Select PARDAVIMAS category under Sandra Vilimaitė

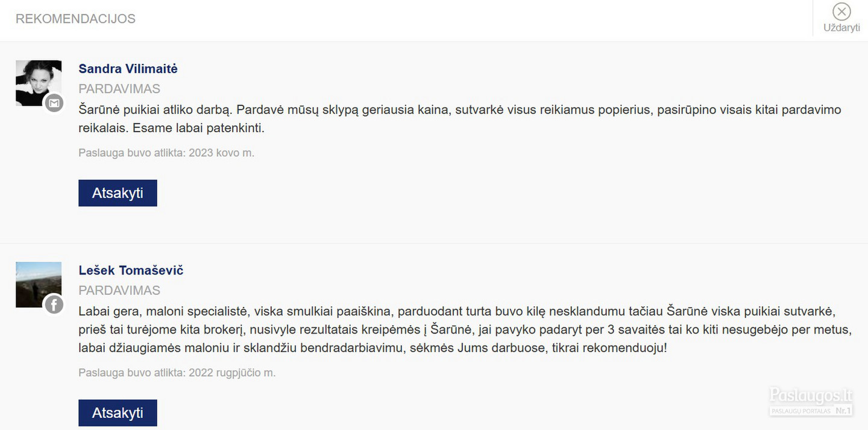pos(119,89)
